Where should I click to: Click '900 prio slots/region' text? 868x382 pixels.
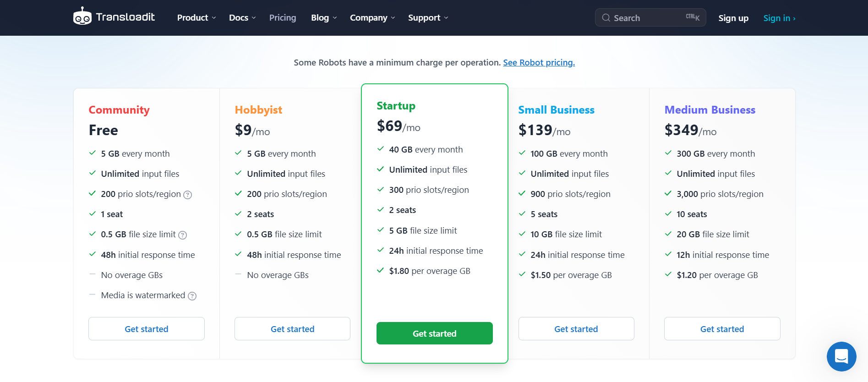[570, 194]
